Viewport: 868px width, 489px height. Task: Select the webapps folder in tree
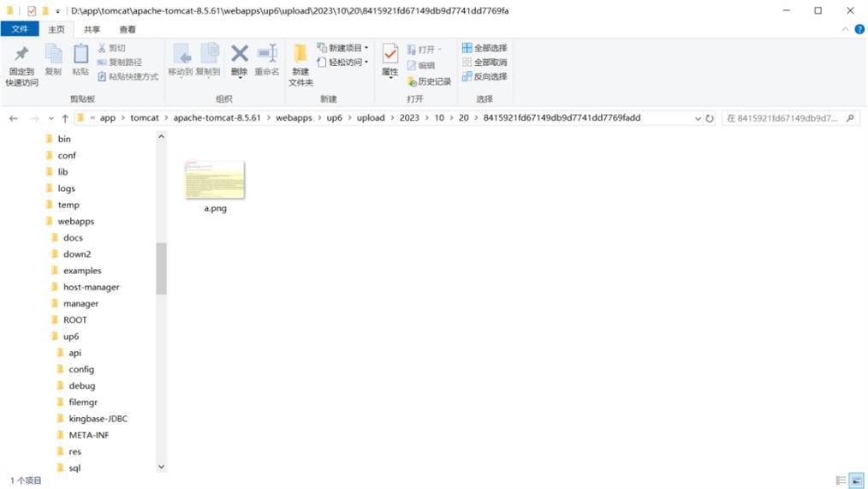[x=76, y=222]
